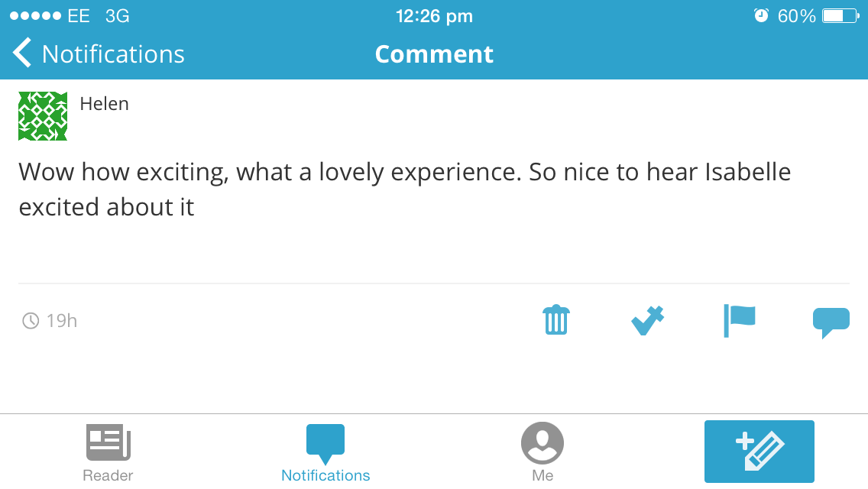The image size is (868, 489).
Task: Tap the alarm clock status icon
Action: point(761,15)
